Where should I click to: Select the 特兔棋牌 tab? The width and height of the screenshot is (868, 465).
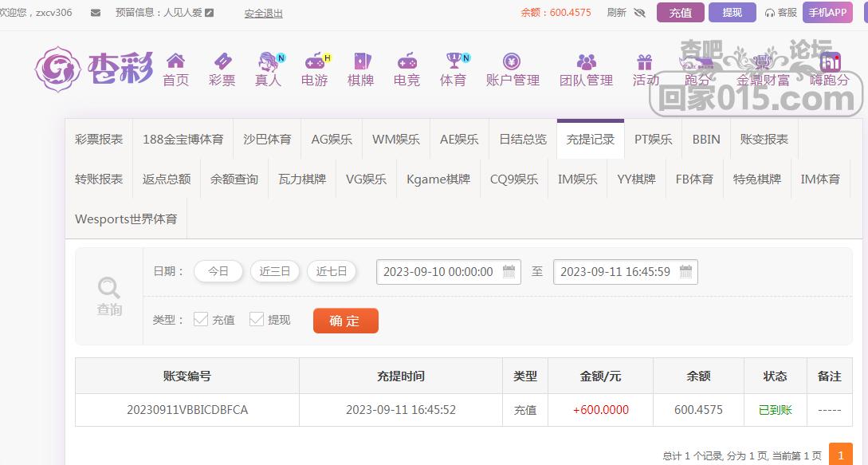click(x=757, y=179)
